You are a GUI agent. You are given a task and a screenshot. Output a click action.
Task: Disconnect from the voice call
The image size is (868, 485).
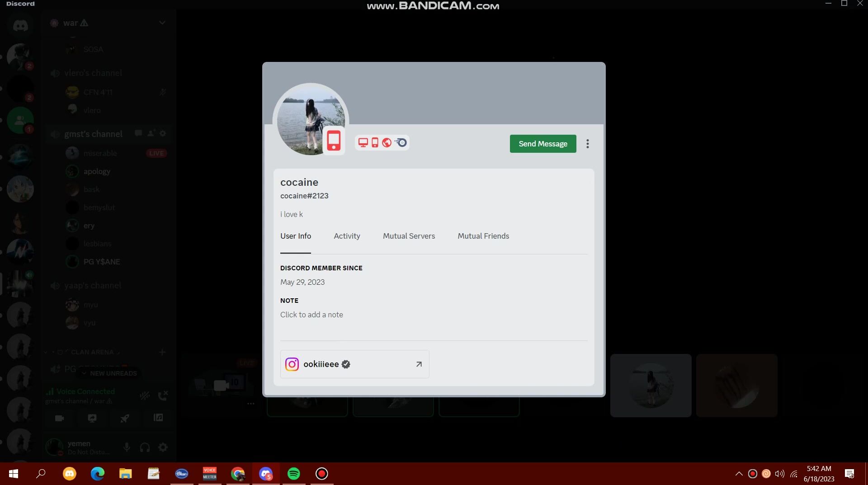pyautogui.click(x=163, y=396)
